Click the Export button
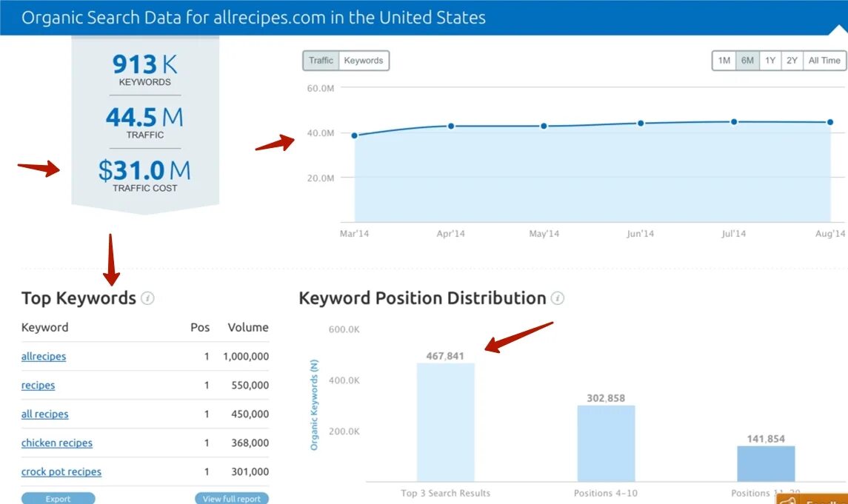The height and width of the screenshot is (504, 848). 58,498
